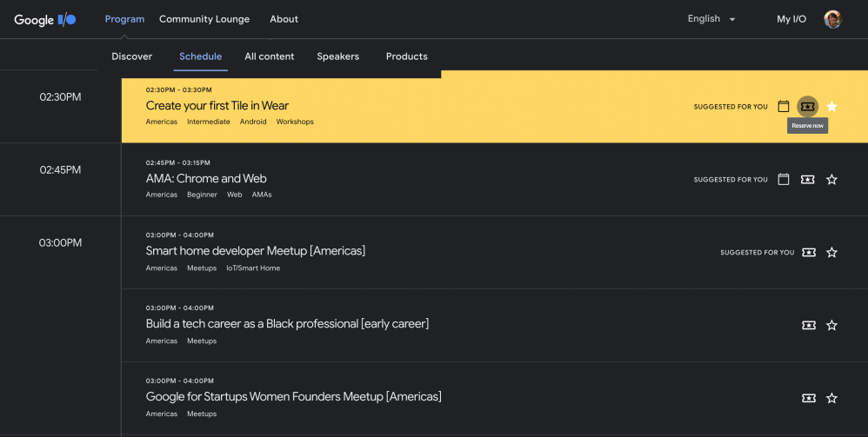Add Create your first Tile in Wear to calendar
The width and height of the screenshot is (868, 437).
click(x=784, y=106)
